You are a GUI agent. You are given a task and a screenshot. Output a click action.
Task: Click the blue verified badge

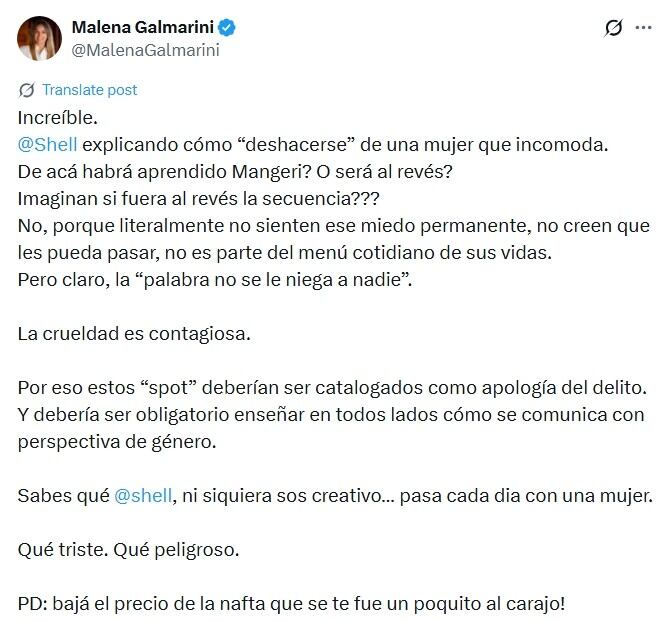pos(228,27)
